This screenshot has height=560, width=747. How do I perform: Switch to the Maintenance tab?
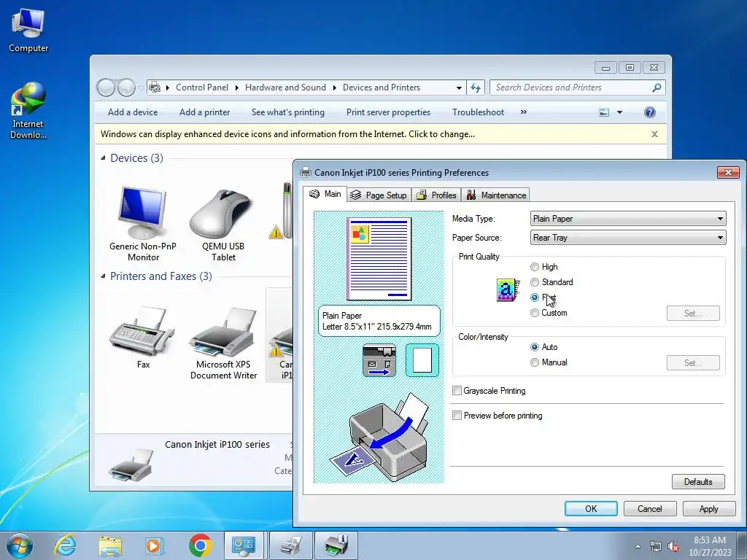tap(496, 195)
